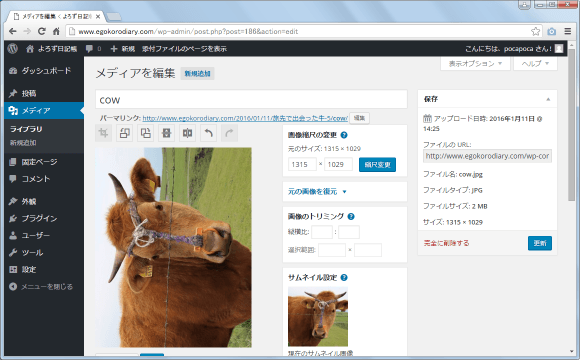Click second 選択範囲 selection field
Image resolution: width=580 pixels, height=360 pixels.
pos(368,250)
